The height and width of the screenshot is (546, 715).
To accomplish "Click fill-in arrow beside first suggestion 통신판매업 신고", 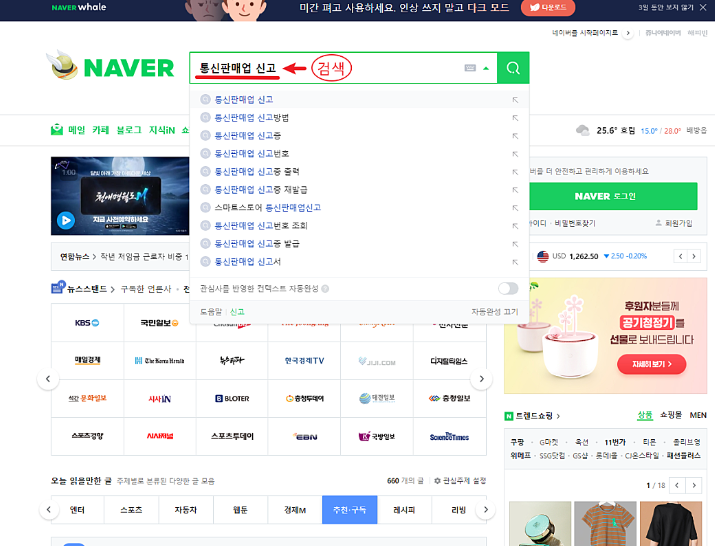I will pos(515,99).
